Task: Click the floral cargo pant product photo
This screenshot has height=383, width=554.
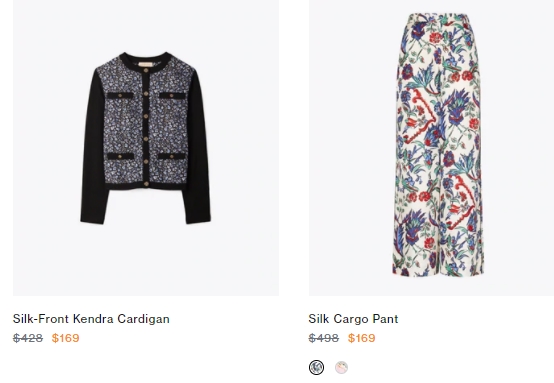Action: click(431, 148)
